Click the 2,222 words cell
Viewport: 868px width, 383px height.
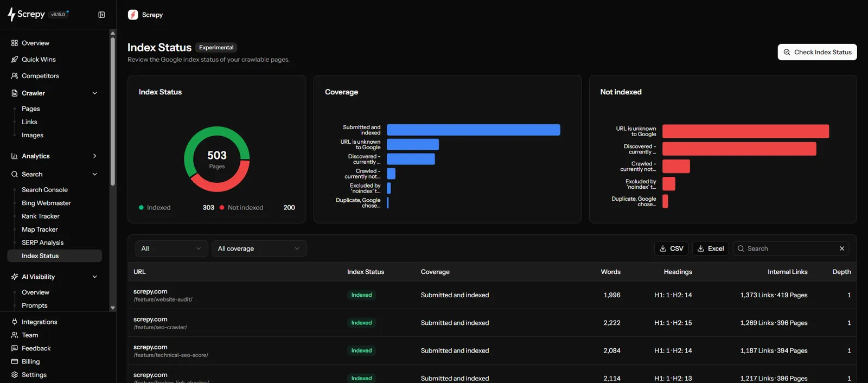[x=612, y=323]
